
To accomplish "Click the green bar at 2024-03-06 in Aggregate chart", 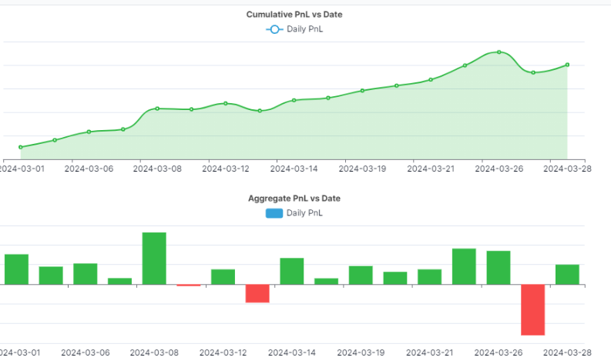I will point(86,274).
